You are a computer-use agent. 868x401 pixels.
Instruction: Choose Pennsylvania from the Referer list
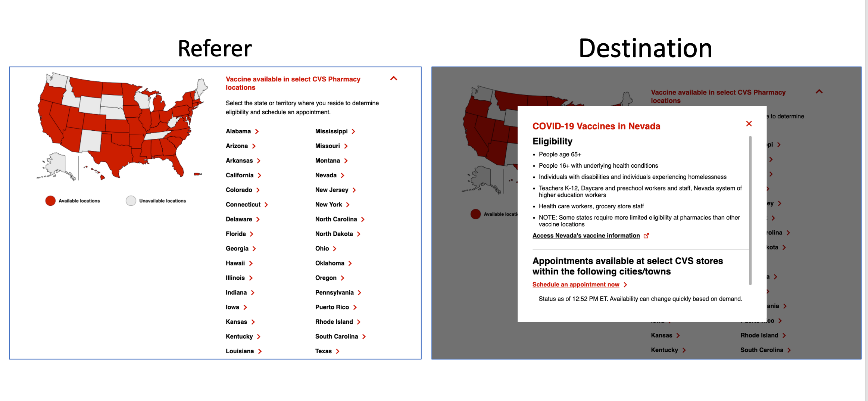point(334,292)
